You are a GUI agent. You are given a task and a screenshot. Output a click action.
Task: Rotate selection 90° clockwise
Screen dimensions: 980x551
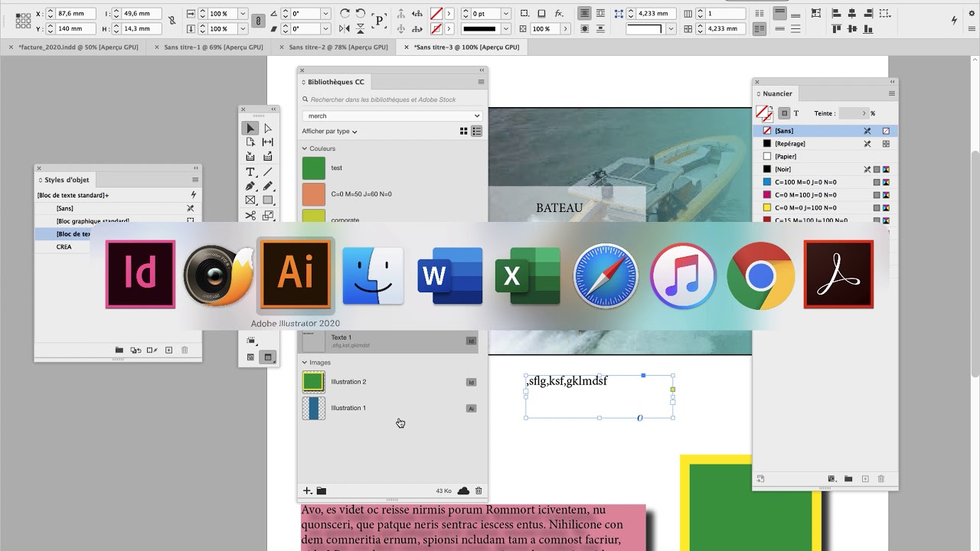pyautogui.click(x=345, y=14)
